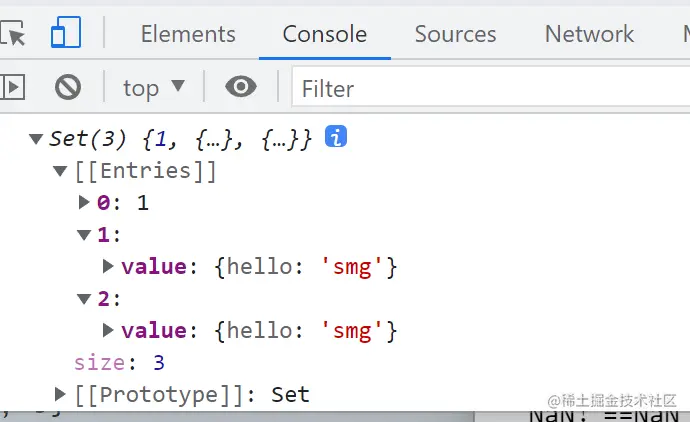Click the blue info icon beside Set(3)
Screen dimensions: 690x422
tap(336, 137)
